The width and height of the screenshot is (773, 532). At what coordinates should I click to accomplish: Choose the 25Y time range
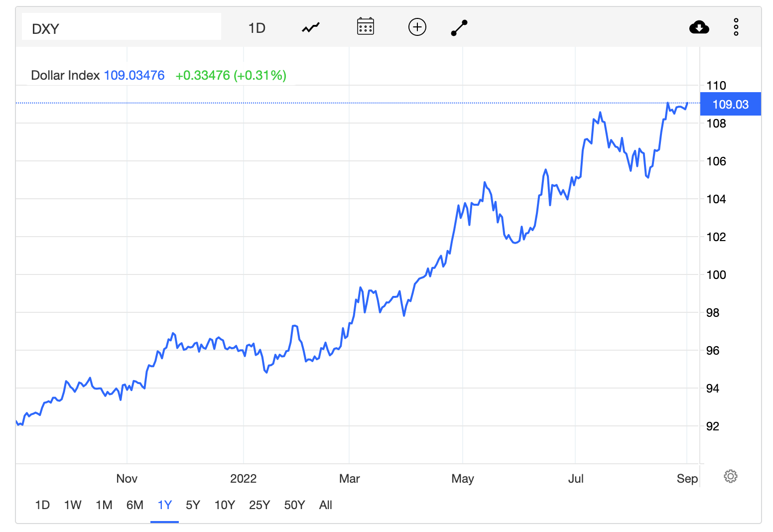coord(259,505)
